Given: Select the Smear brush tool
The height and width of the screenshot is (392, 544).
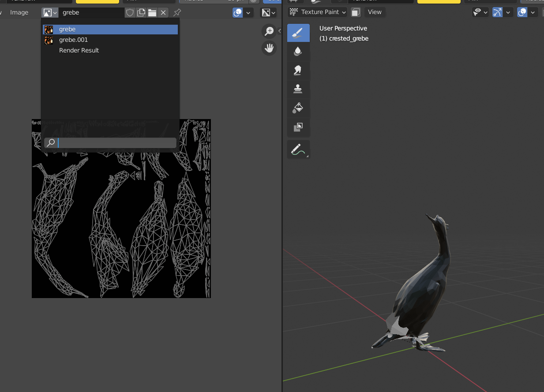Looking at the screenshot, I should coord(299,70).
